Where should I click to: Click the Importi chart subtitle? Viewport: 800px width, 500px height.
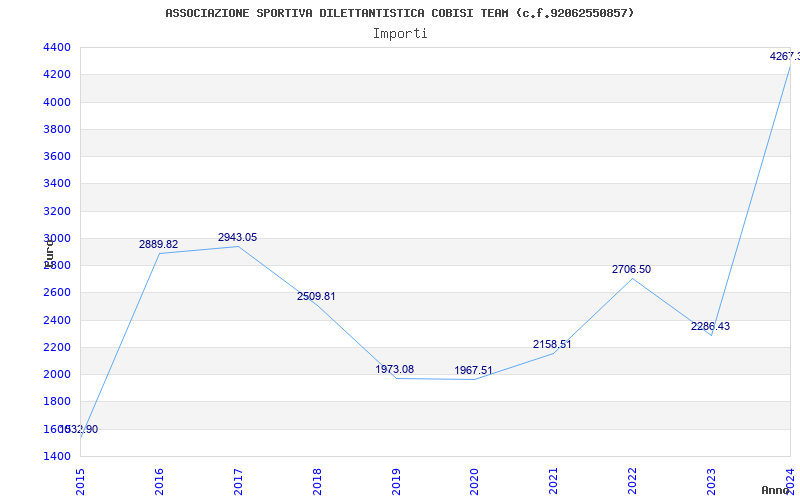400,34
